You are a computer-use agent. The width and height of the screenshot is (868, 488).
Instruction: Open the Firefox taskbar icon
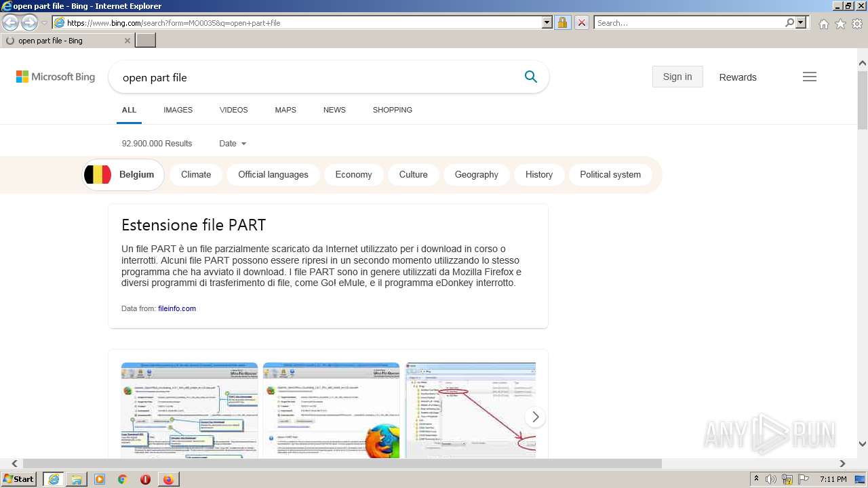pyautogui.click(x=168, y=479)
